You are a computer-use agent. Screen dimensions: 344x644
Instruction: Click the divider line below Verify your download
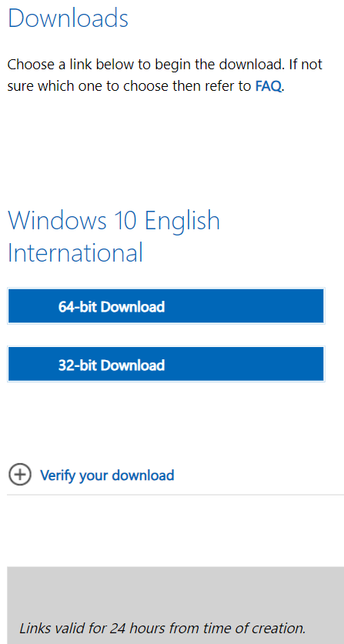175,495
